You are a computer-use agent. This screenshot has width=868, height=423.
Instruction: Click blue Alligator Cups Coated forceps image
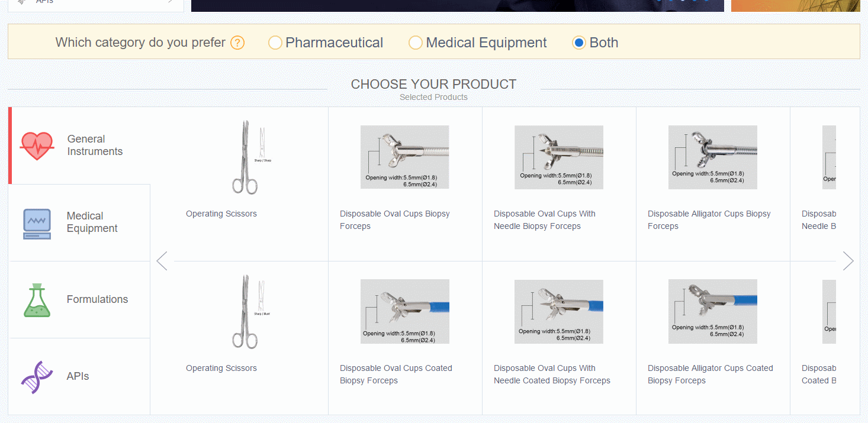tap(712, 311)
